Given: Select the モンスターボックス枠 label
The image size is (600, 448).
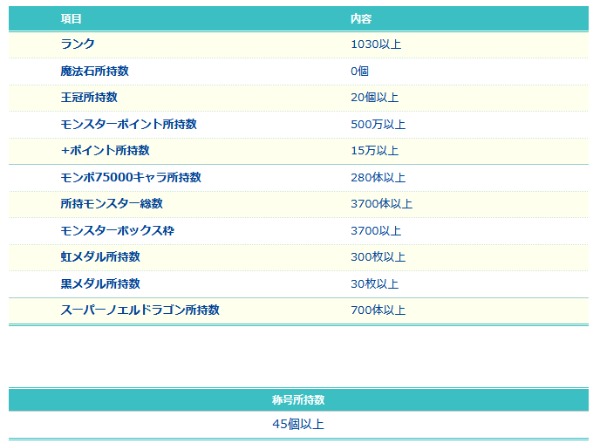Looking at the screenshot, I should 117,230.
